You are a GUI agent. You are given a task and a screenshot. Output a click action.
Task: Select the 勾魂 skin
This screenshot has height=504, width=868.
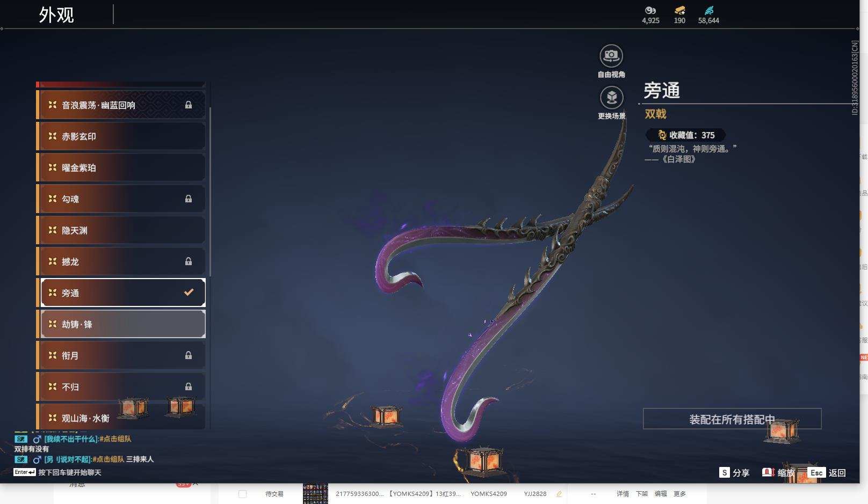(x=121, y=199)
